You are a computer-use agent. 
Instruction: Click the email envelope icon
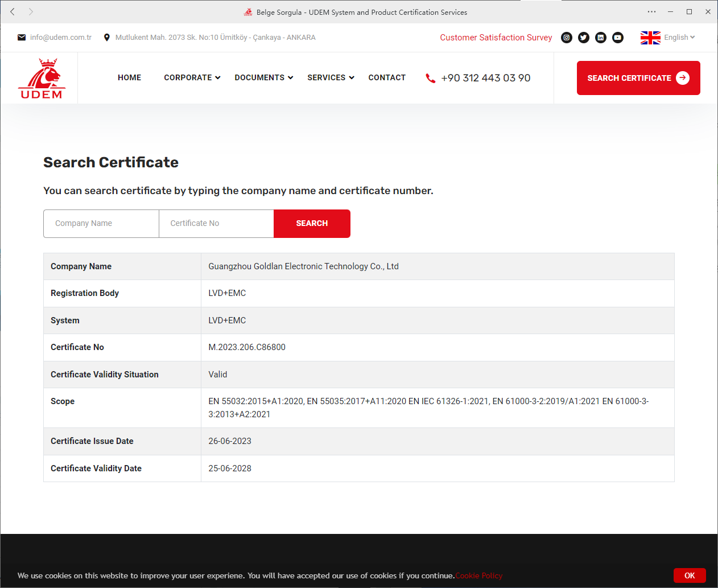click(x=22, y=38)
